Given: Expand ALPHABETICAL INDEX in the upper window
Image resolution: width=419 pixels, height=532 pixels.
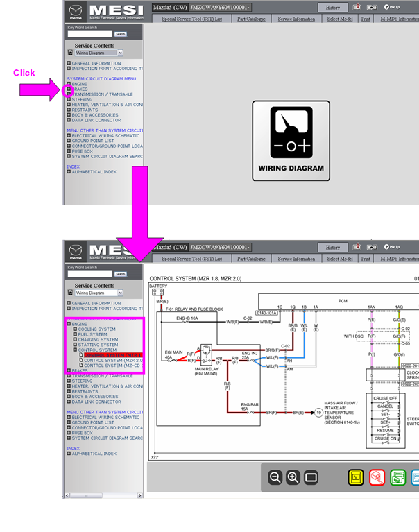Looking at the screenshot, I should (x=69, y=172).
